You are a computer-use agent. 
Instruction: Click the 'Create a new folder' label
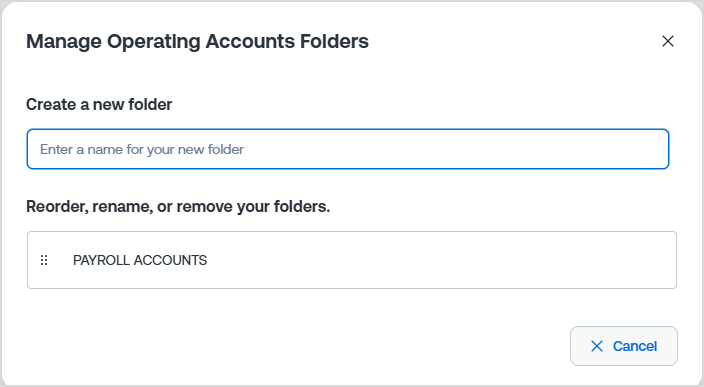(x=99, y=104)
